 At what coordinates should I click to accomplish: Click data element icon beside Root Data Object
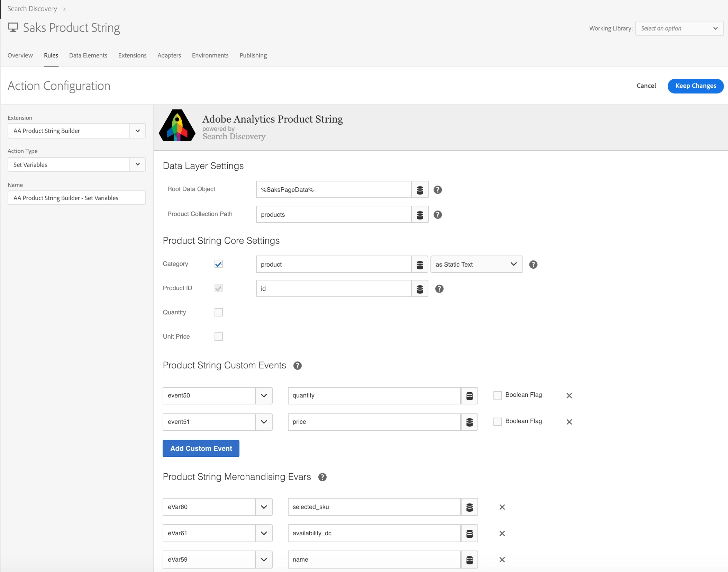point(420,190)
